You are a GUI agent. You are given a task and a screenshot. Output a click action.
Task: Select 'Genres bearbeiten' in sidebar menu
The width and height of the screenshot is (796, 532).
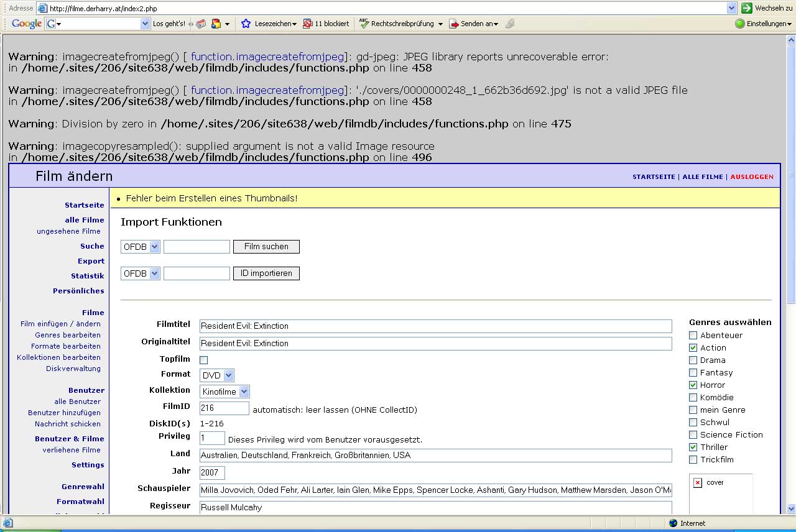coord(68,335)
